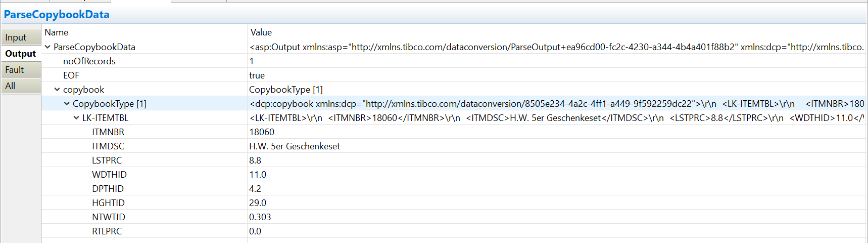
Task: Click the HGHTID value 29.0
Action: click(258, 203)
